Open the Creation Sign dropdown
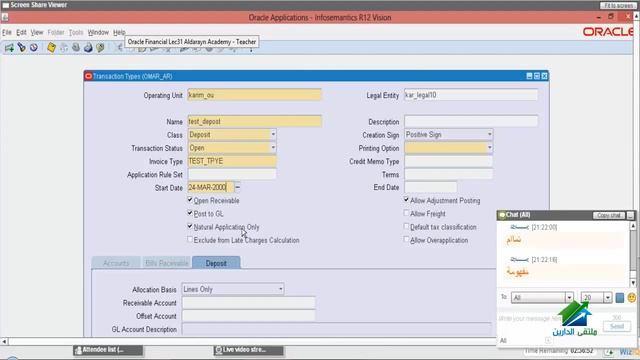 point(489,135)
